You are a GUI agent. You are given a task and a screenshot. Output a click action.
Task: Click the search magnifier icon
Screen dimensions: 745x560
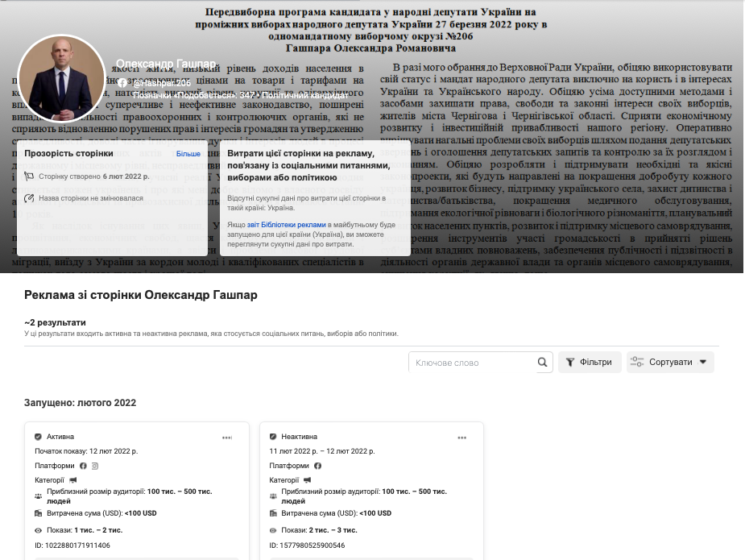(543, 363)
